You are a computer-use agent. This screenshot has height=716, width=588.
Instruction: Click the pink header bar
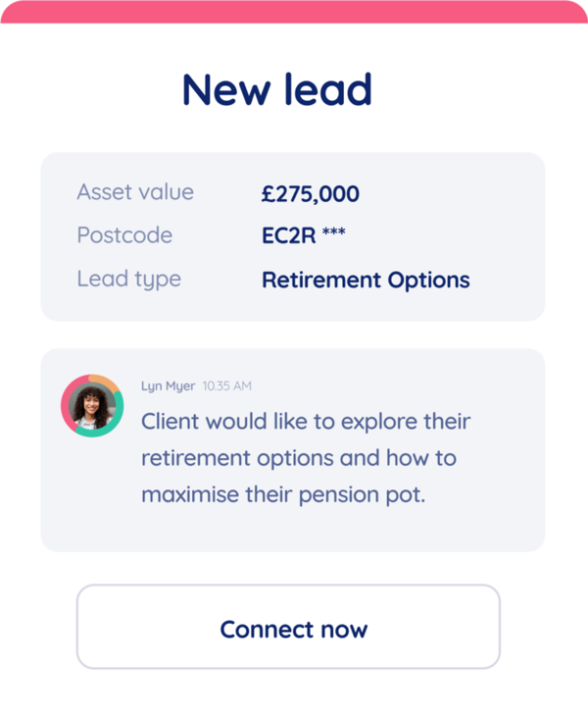pos(294,11)
